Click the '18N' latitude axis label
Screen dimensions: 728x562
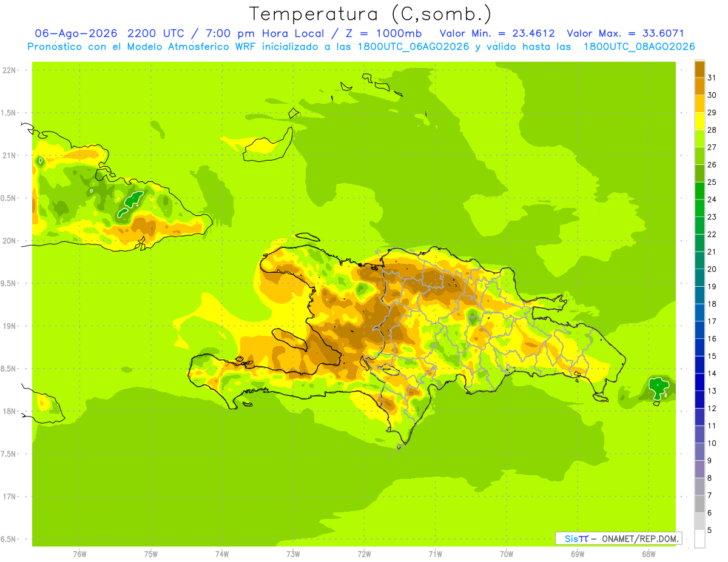coord(10,411)
